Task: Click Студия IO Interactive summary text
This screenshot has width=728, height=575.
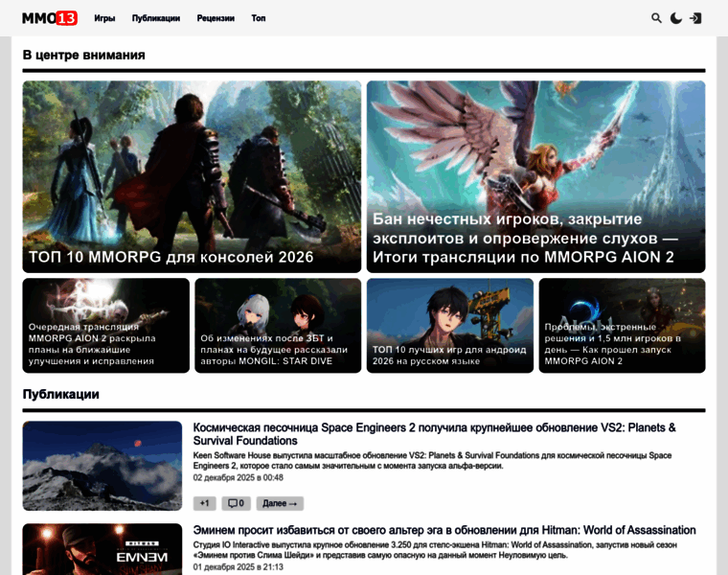Action: pyautogui.click(x=435, y=549)
